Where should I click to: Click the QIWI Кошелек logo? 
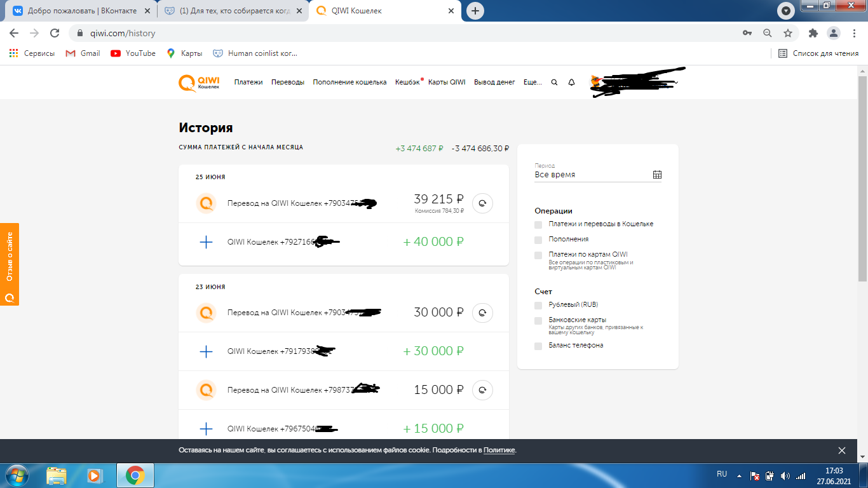[x=199, y=83]
